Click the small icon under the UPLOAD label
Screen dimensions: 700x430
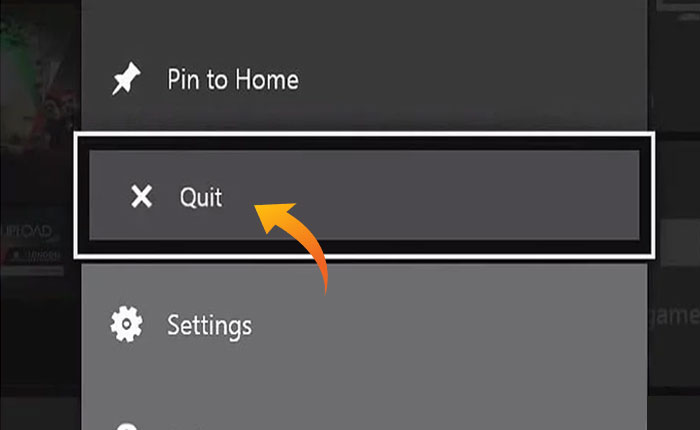(x=16, y=255)
